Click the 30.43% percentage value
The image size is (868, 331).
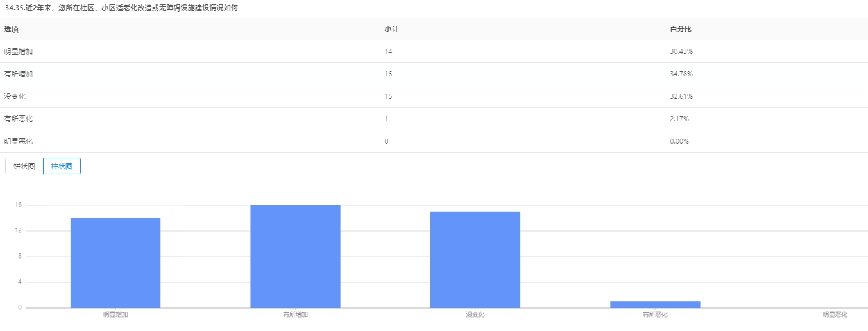(x=681, y=51)
